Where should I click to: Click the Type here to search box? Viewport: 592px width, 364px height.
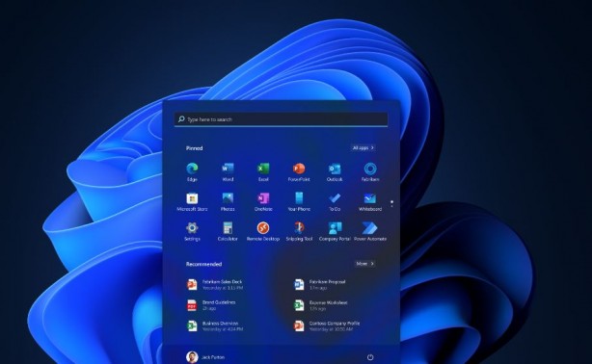click(x=281, y=119)
